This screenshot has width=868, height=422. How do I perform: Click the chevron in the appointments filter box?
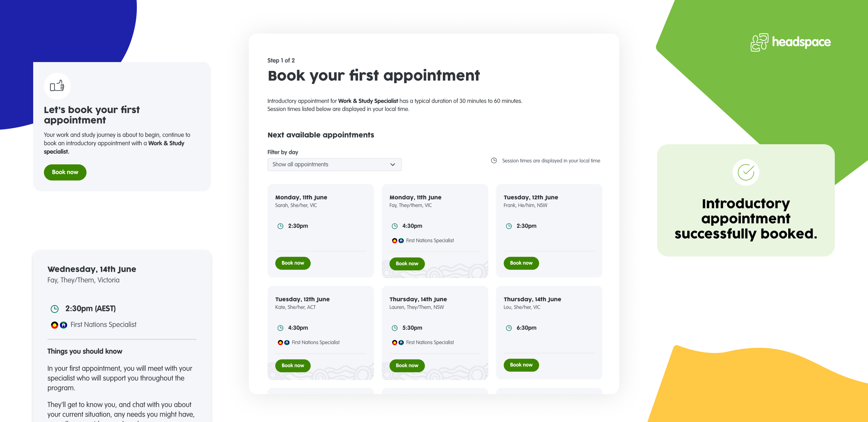pos(393,164)
